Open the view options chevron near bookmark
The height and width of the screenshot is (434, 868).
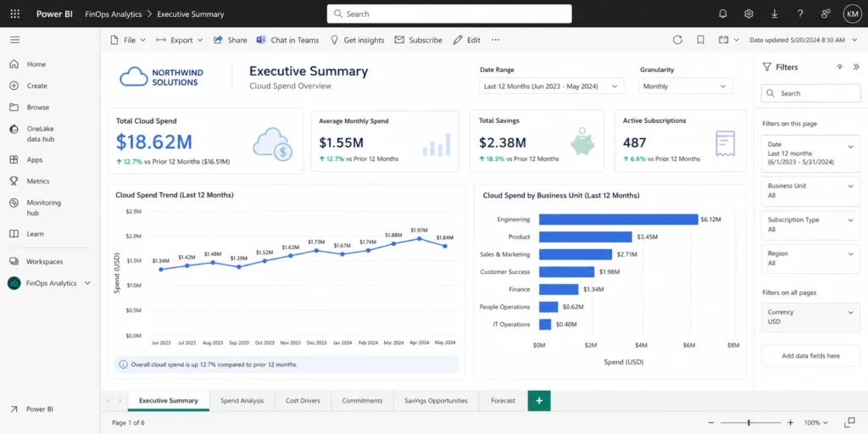(x=737, y=40)
